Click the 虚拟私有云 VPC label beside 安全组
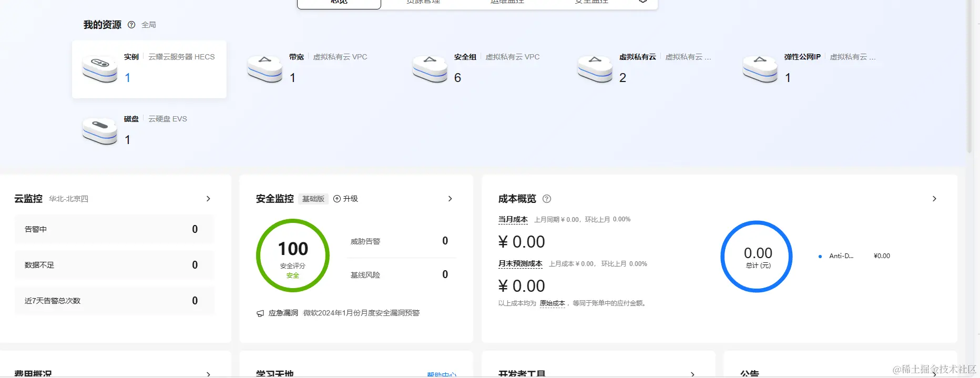 513,57
